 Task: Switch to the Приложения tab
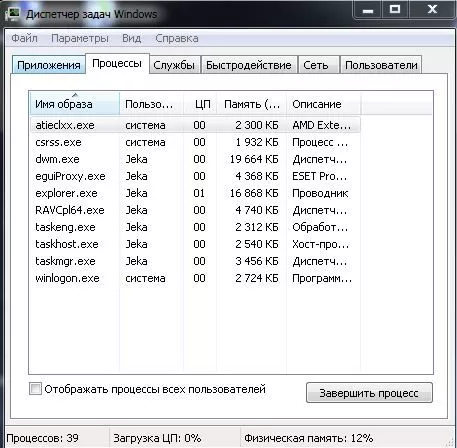click(x=49, y=65)
